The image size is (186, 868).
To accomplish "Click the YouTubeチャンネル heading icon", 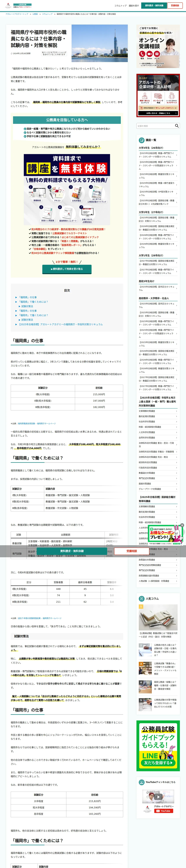I will [x=142, y=782].
